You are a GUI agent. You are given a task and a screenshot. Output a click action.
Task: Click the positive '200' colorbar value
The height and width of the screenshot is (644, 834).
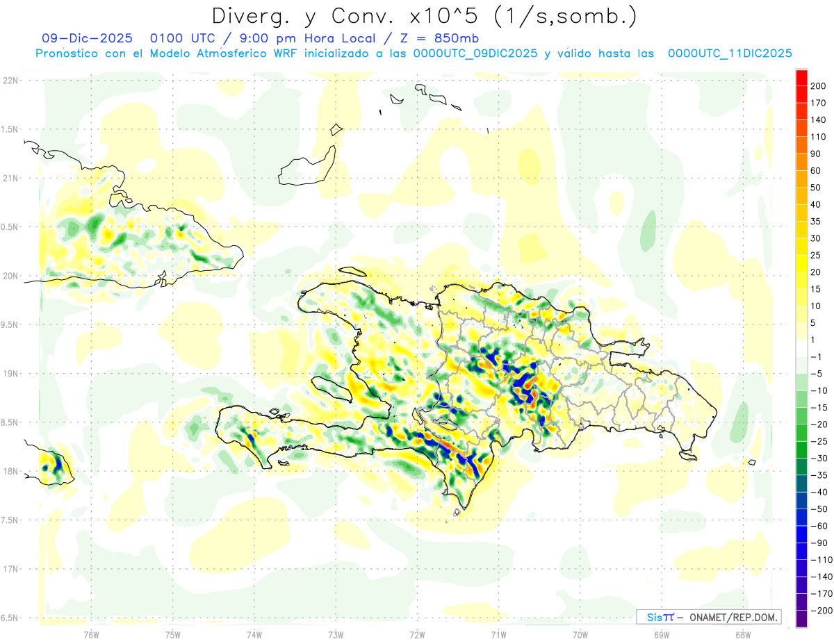click(819, 86)
